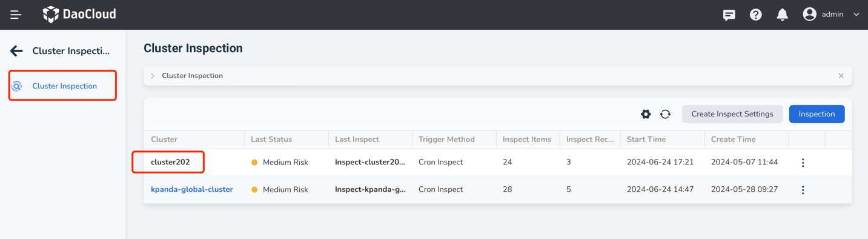868x239 pixels.
Task: Open the cluster202 entry
Action: click(170, 162)
